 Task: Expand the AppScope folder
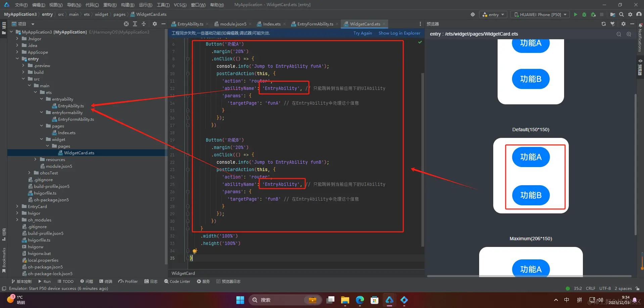pos(17,52)
